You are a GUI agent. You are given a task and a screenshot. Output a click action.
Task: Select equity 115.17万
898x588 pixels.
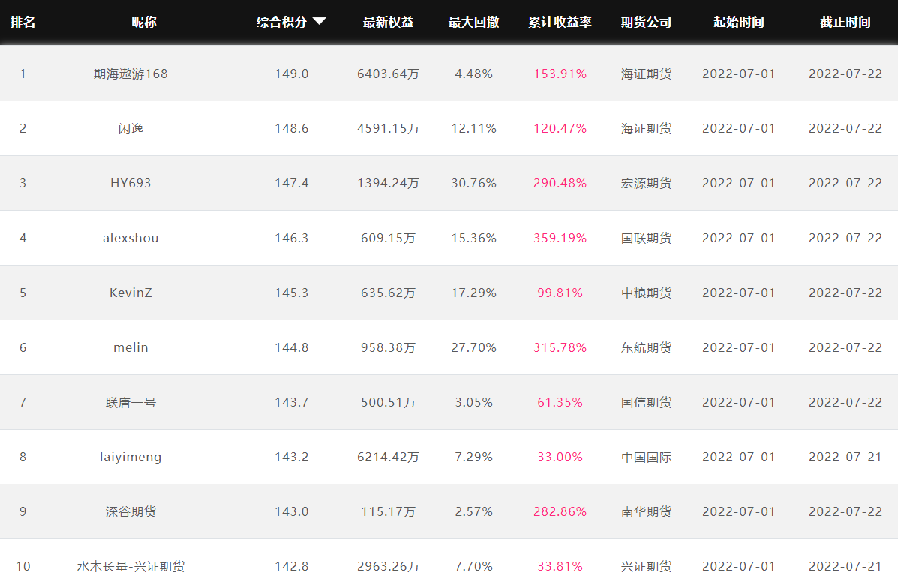point(389,511)
